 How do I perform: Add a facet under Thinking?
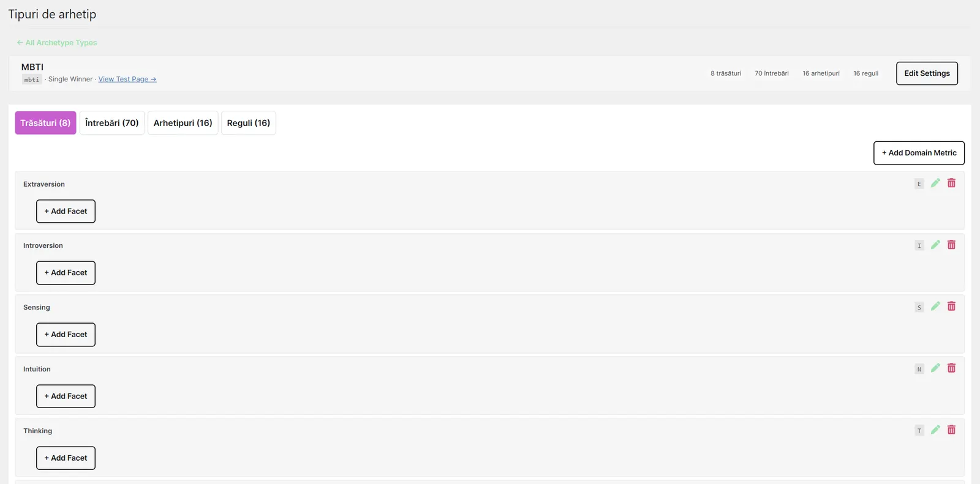pos(66,458)
